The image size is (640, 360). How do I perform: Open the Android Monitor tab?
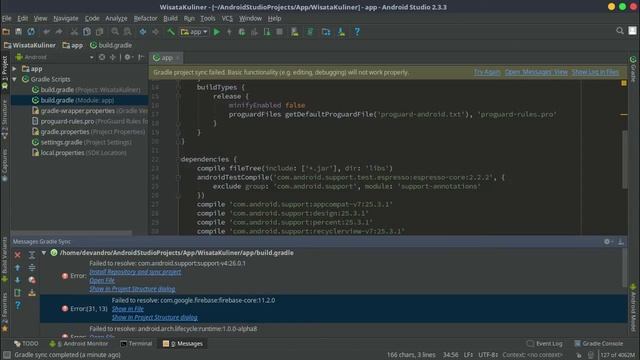(80, 344)
